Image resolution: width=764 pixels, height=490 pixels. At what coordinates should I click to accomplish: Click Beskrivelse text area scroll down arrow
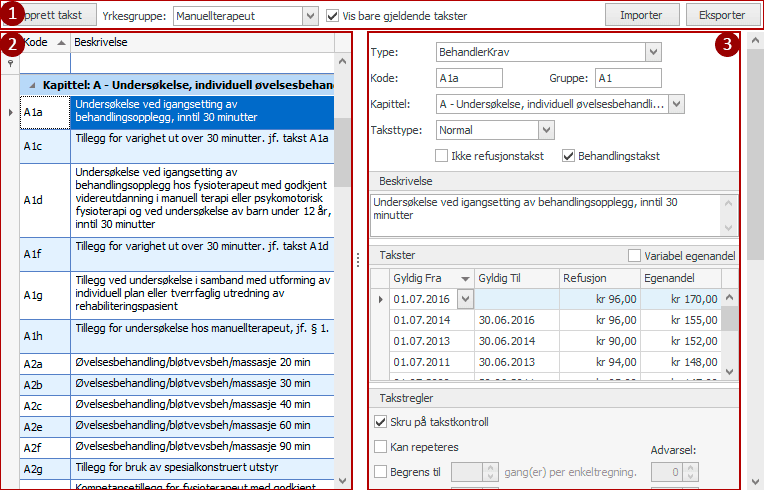(x=728, y=227)
